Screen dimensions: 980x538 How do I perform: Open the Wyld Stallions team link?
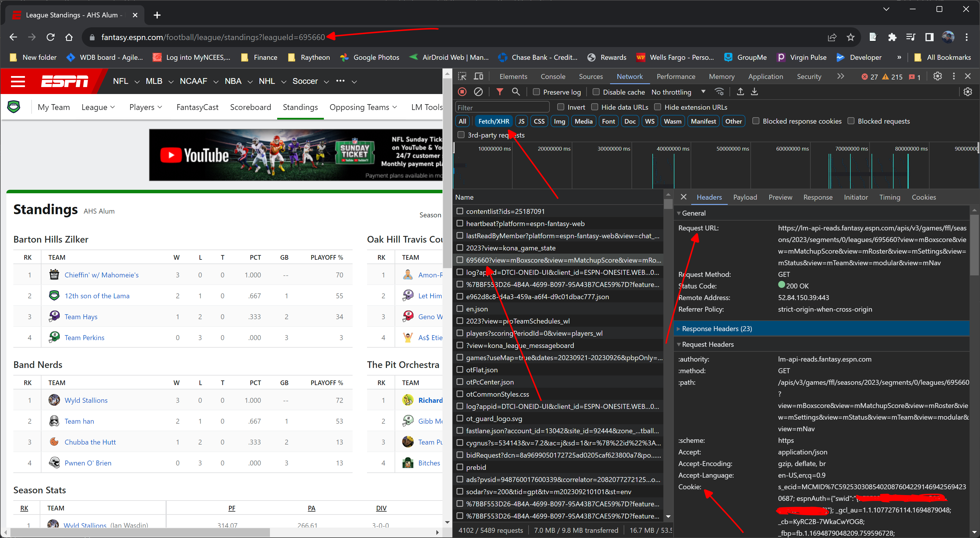[x=86, y=400]
